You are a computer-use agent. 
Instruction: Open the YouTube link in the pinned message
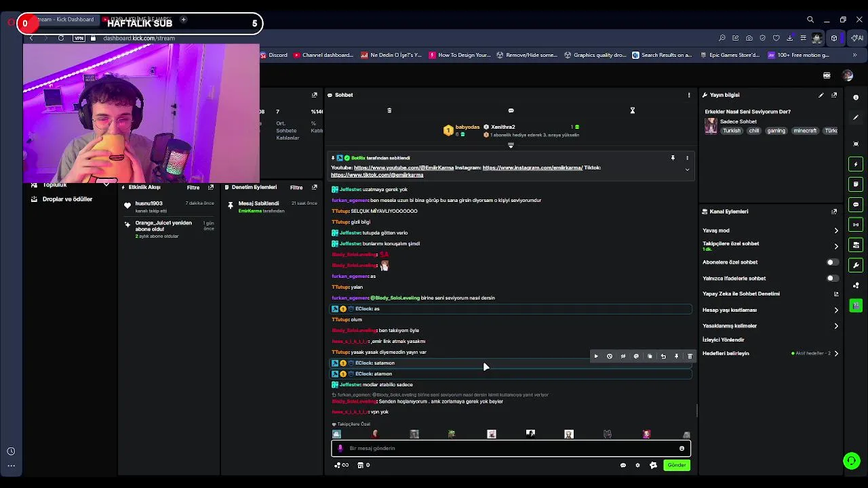[403, 167]
